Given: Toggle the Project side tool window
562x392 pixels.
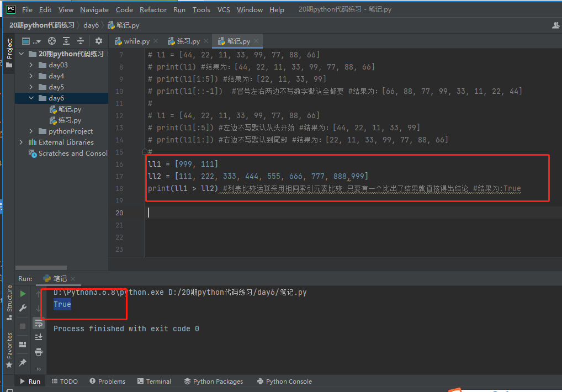Looking at the screenshot, I should pyautogui.click(x=9, y=53).
